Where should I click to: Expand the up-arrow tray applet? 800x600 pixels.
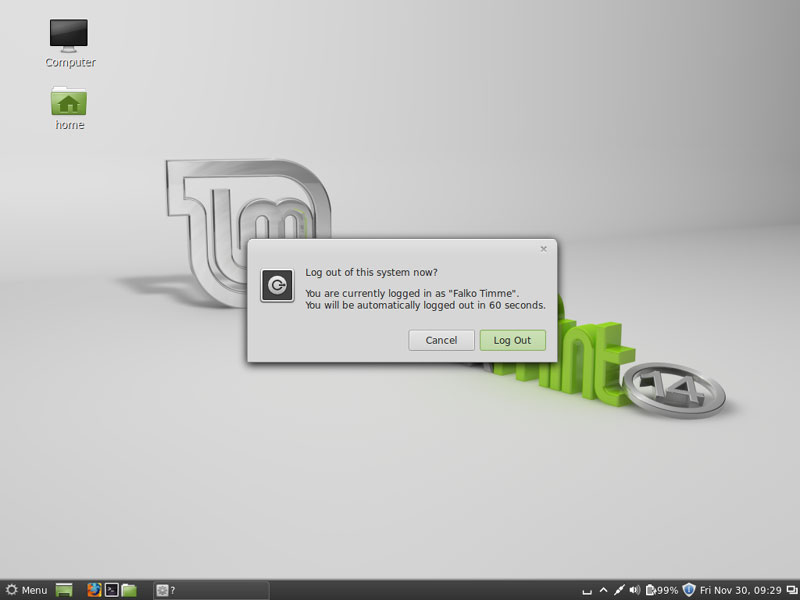[603, 590]
